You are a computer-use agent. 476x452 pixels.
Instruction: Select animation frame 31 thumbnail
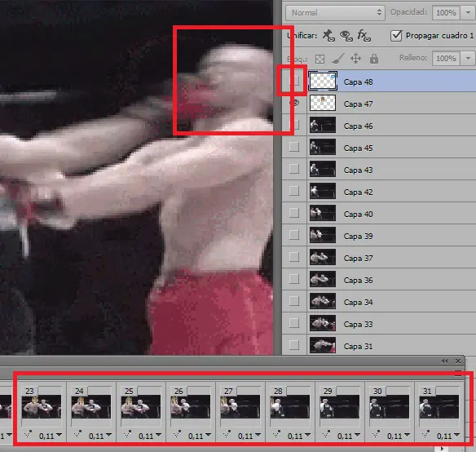[x=439, y=406]
